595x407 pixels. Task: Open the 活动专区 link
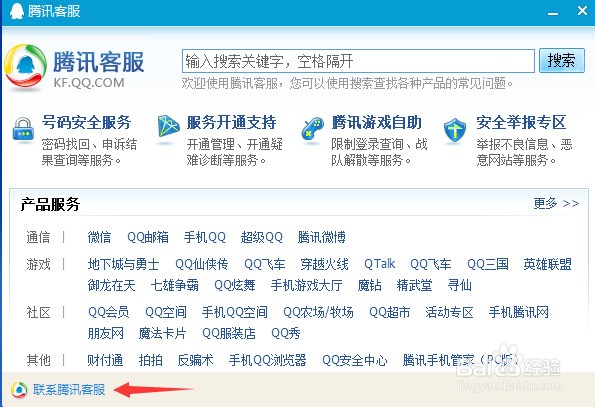click(450, 313)
